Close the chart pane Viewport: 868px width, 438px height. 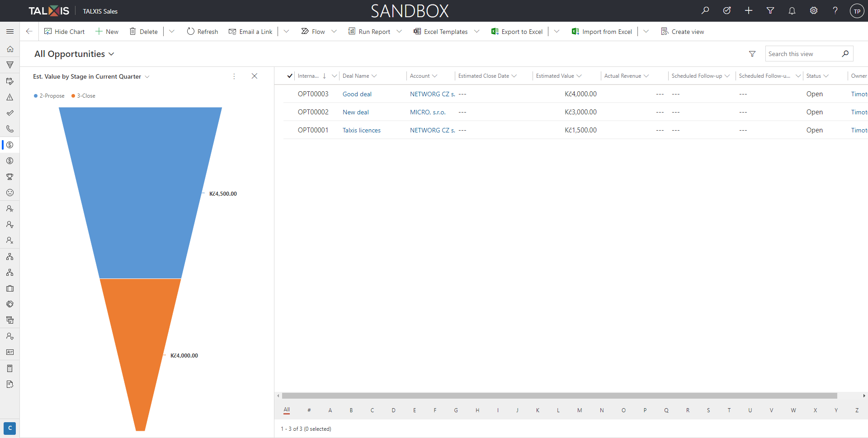[x=255, y=76]
